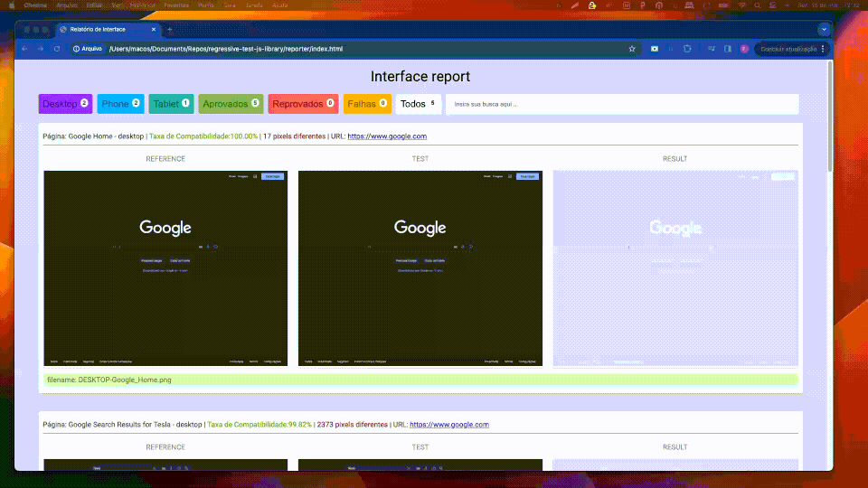Click 'Taxa de Compatibilidade:100.00%' text
This screenshot has height=488, width=868.
click(x=203, y=136)
